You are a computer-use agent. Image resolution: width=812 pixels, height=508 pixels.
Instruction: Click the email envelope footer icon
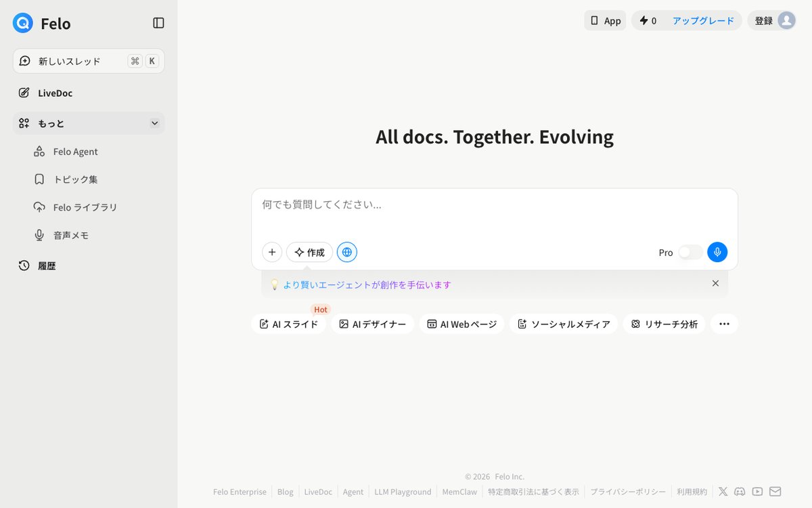point(775,492)
